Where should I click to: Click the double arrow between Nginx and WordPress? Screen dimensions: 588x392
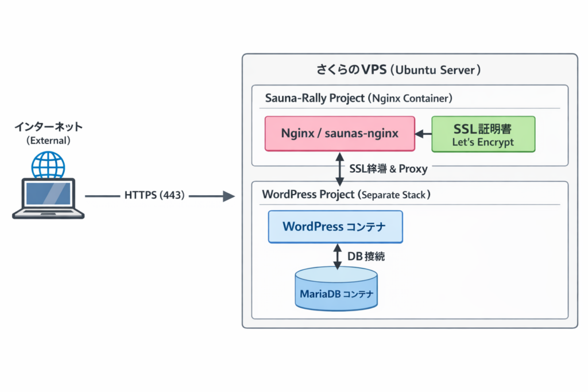click(x=339, y=169)
